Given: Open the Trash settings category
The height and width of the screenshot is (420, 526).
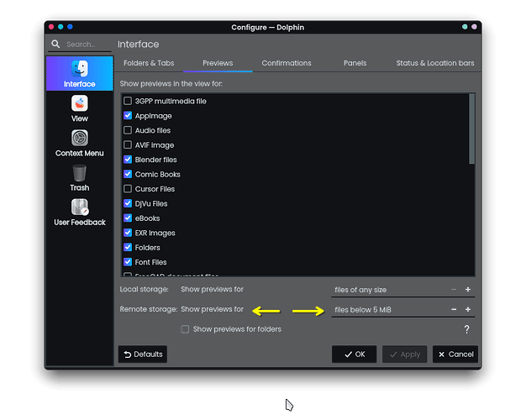Looking at the screenshot, I should tap(80, 178).
